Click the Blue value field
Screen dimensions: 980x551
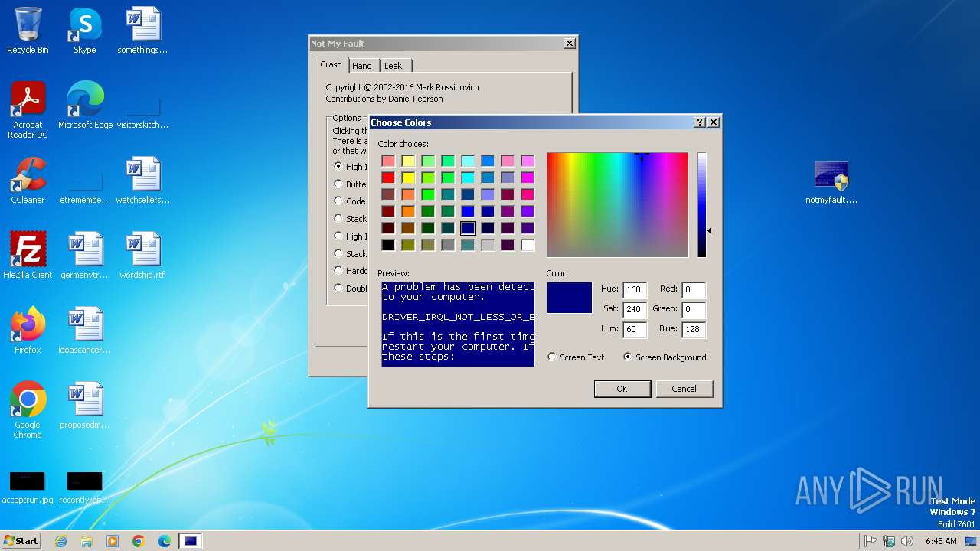694,330
